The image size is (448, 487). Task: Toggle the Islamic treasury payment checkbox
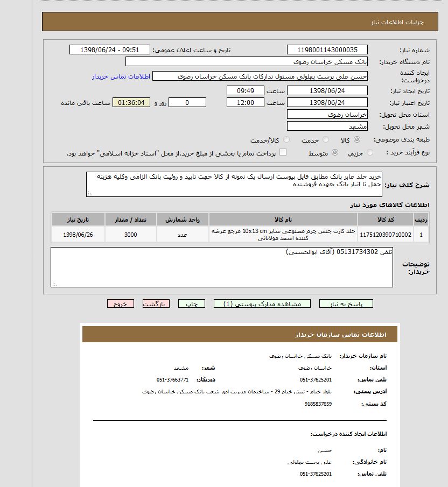pyautogui.click(x=283, y=152)
